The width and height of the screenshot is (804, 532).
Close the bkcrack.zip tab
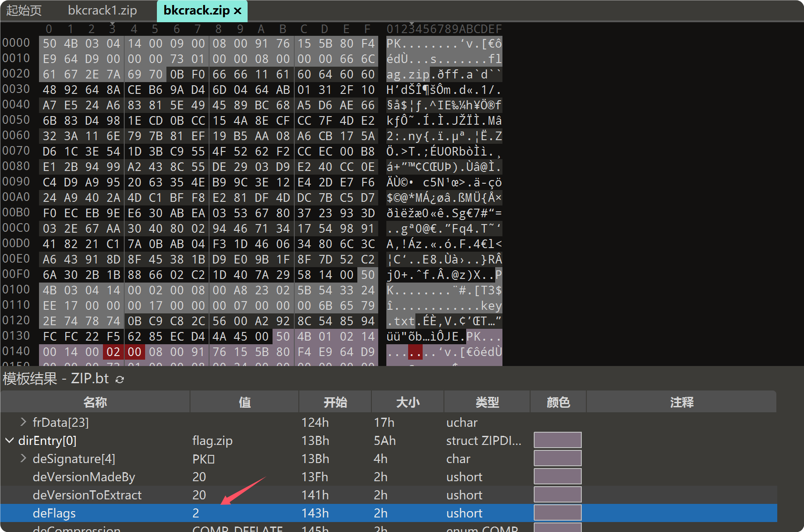(238, 11)
